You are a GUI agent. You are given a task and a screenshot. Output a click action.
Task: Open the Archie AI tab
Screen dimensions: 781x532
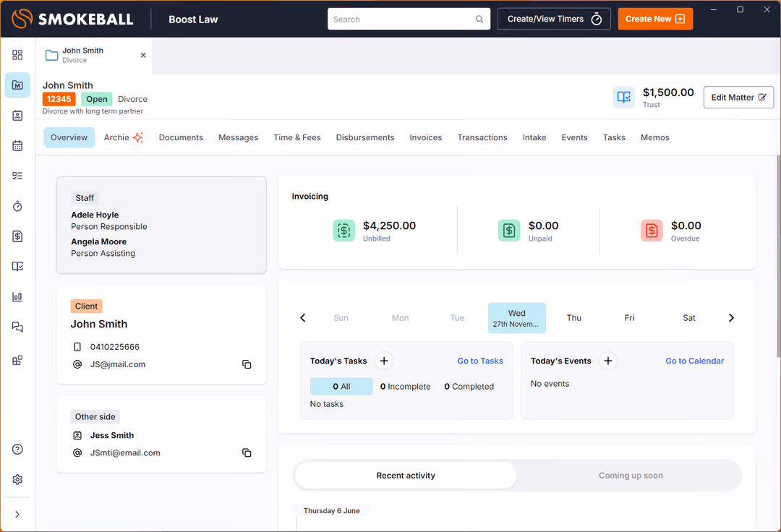click(x=123, y=137)
